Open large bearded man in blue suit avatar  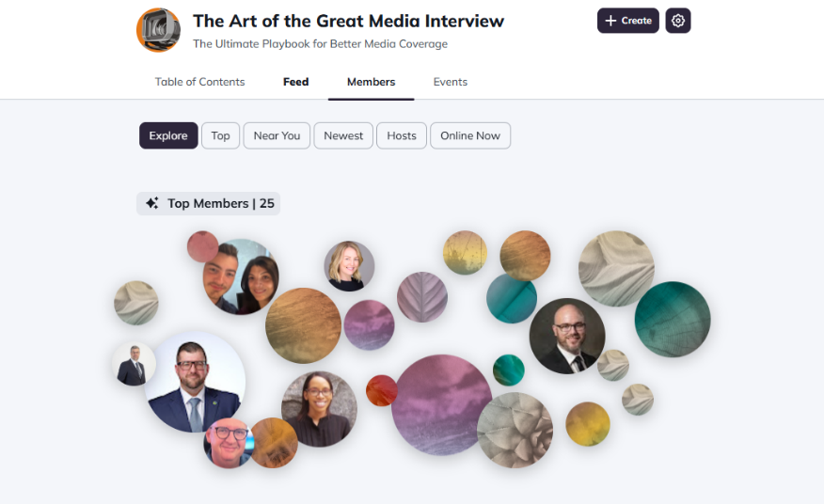(x=195, y=382)
